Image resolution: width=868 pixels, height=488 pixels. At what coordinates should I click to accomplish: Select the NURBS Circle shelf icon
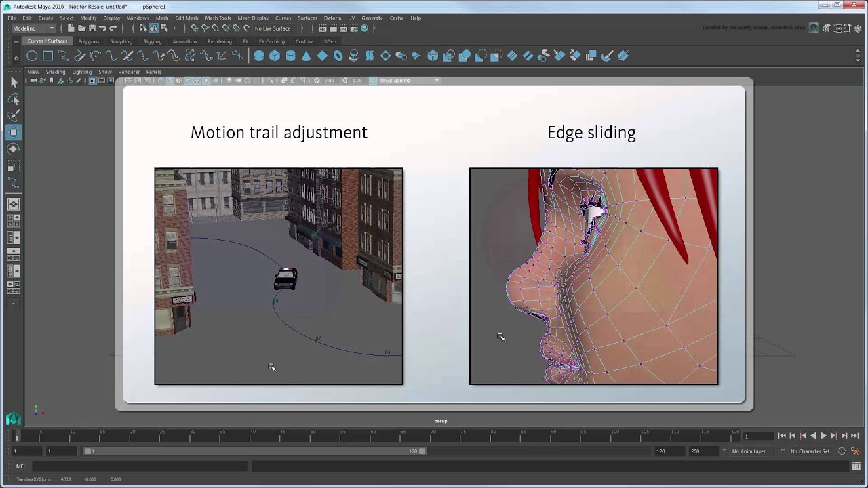point(32,56)
